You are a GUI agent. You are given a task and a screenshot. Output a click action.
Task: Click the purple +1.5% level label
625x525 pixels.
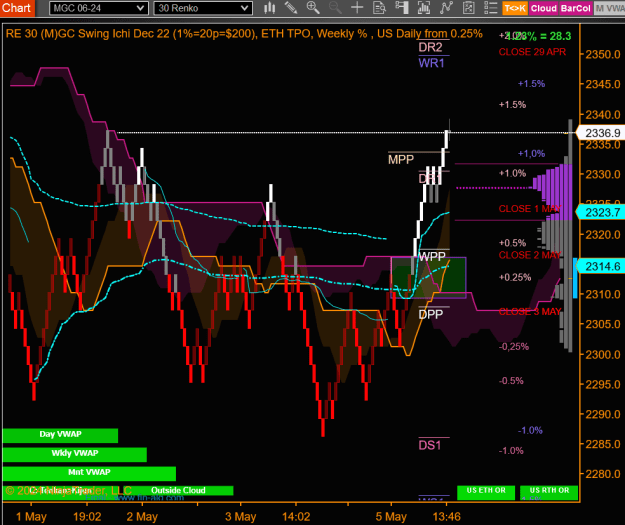coord(531,84)
